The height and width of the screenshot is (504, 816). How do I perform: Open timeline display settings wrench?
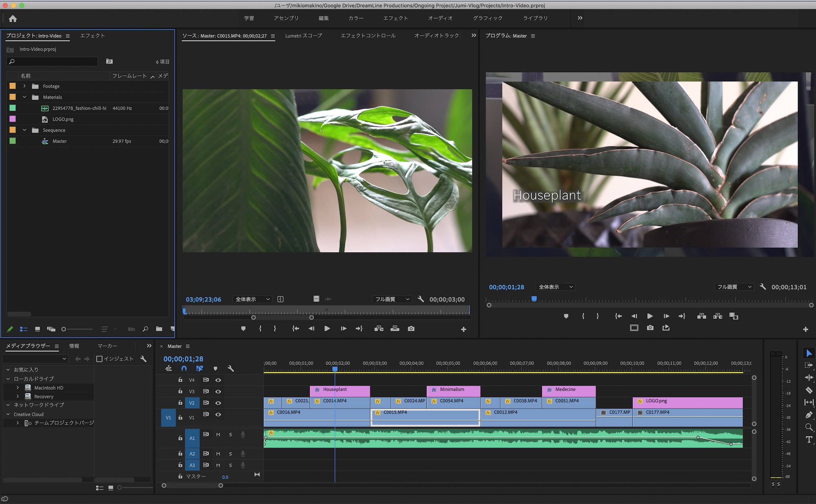click(x=231, y=369)
